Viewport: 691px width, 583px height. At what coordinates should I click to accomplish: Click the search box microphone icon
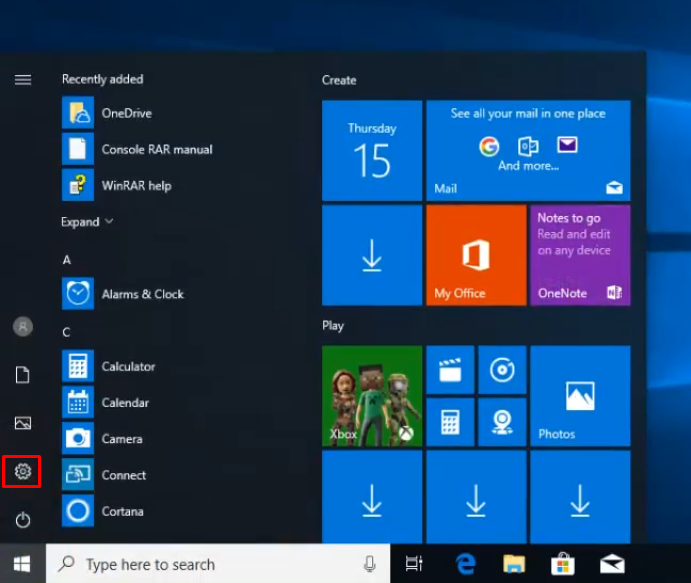(370, 564)
